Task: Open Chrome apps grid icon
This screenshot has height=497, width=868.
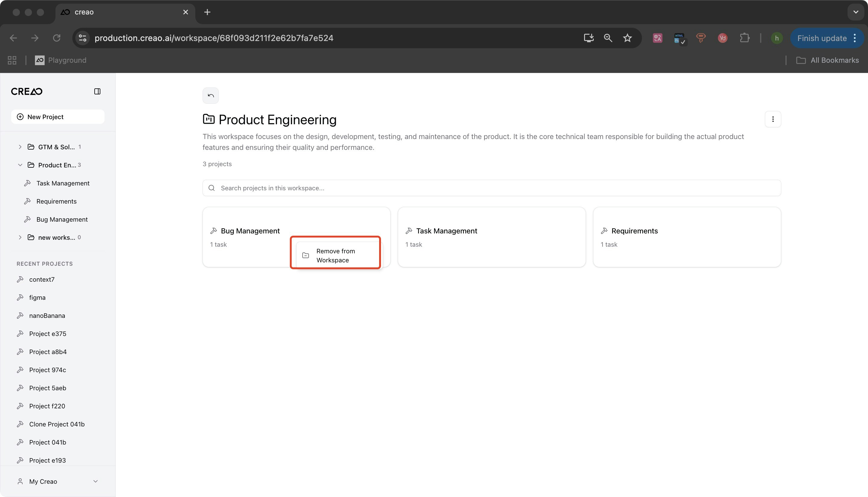Action: point(12,60)
